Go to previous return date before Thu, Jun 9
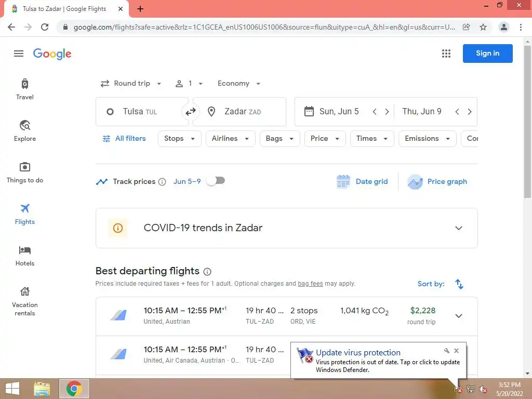The height and width of the screenshot is (399, 532). coord(457,112)
